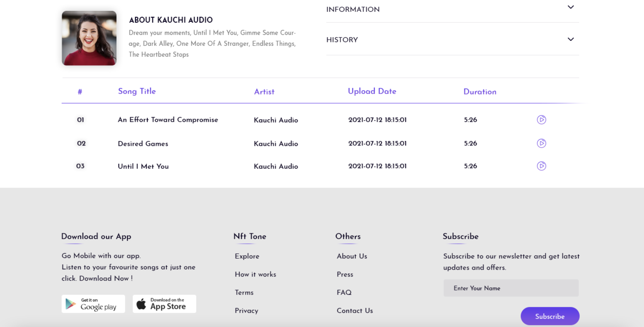Sort by Upload Date column header
Viewport: 644px width, 327px height.
tap(372, 91)
